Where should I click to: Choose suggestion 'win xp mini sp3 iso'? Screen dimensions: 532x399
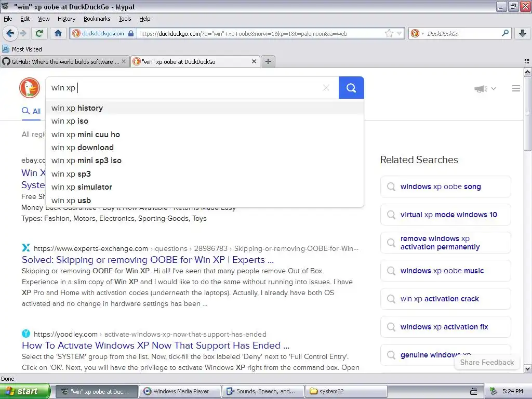[x=205, y=161]
